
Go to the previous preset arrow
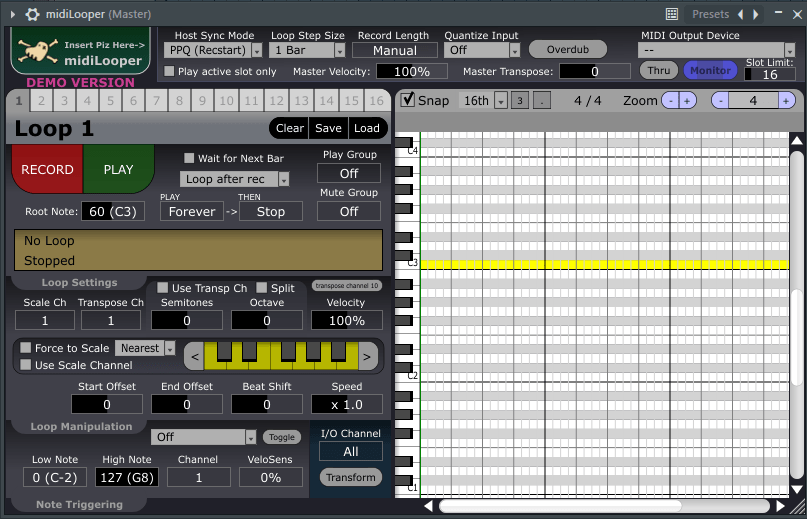(x=740, y=14)
